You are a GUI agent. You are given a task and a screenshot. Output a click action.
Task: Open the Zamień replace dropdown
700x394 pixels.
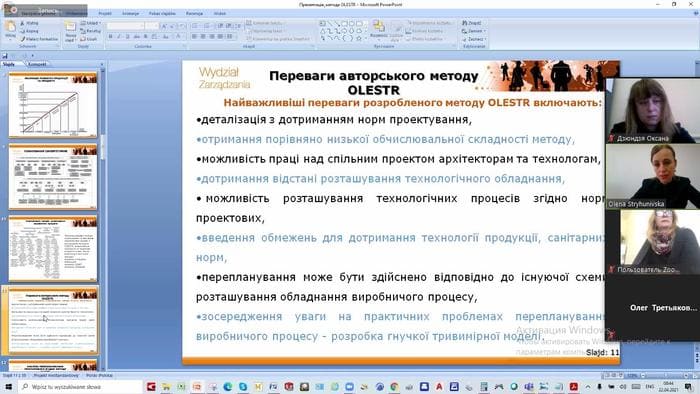pyautogui.click(x=474, y=31)
